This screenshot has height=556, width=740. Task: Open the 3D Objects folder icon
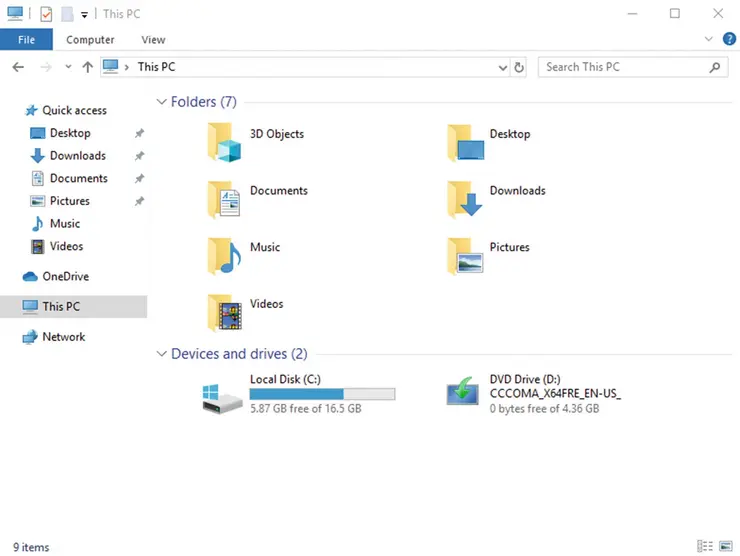225,142
